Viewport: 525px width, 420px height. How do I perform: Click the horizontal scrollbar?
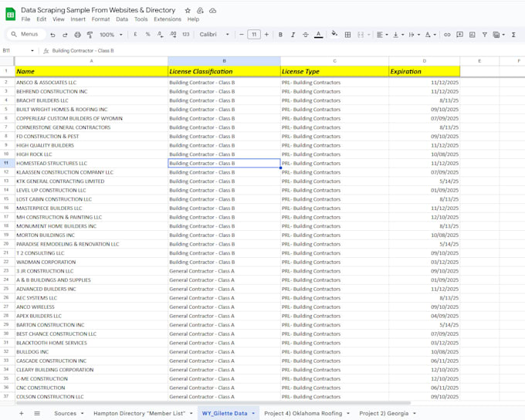(212, 403)
